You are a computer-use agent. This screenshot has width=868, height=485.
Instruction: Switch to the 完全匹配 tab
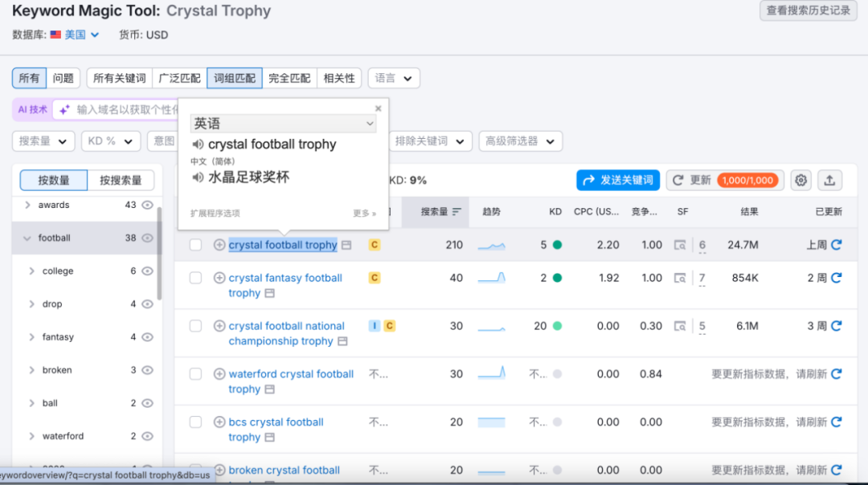coord(289,78)
